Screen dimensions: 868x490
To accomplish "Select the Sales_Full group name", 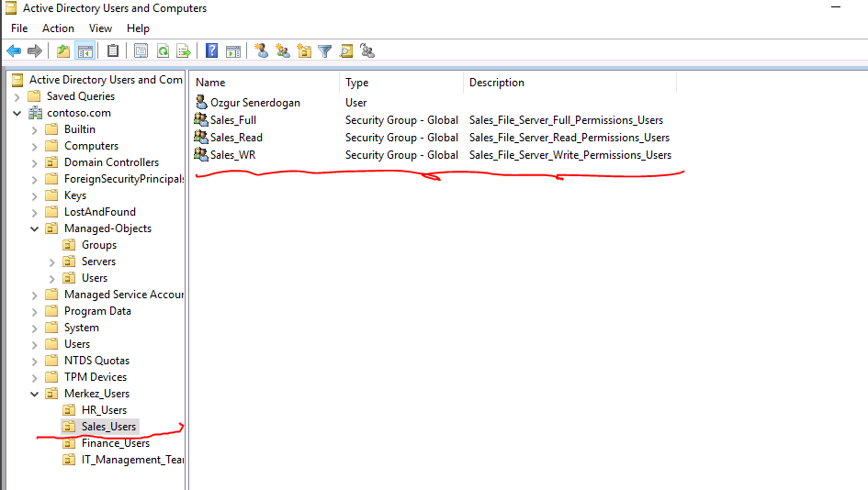I will tap(233, 120).
